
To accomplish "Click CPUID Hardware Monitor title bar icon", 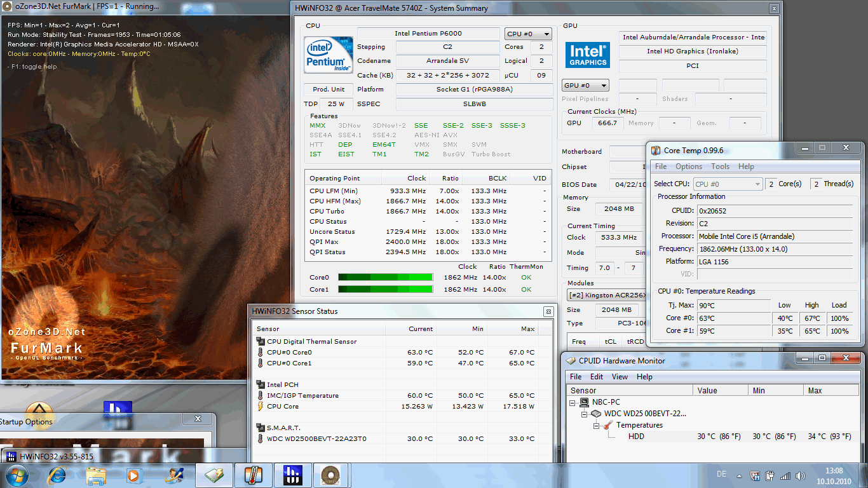I will click(x=571, y=360).
